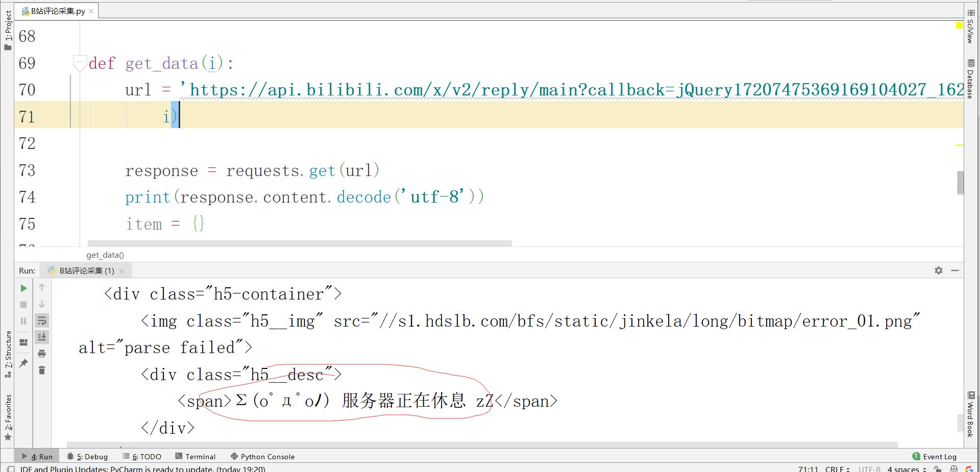Switch to the 5: Debug tool tab

tap(87, 457)
